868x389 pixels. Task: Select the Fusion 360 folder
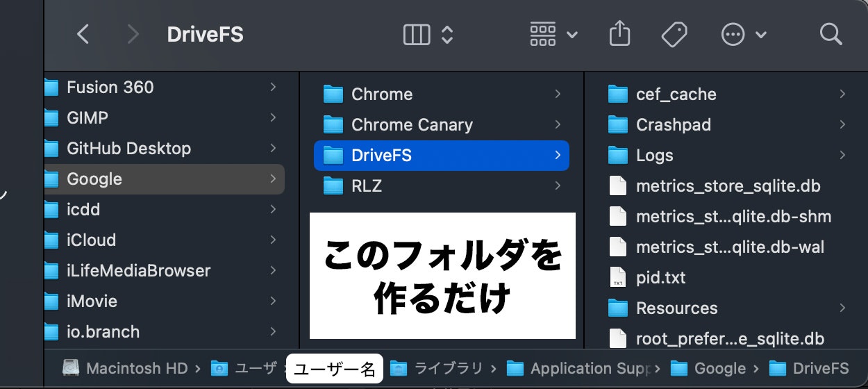[164, 87]
